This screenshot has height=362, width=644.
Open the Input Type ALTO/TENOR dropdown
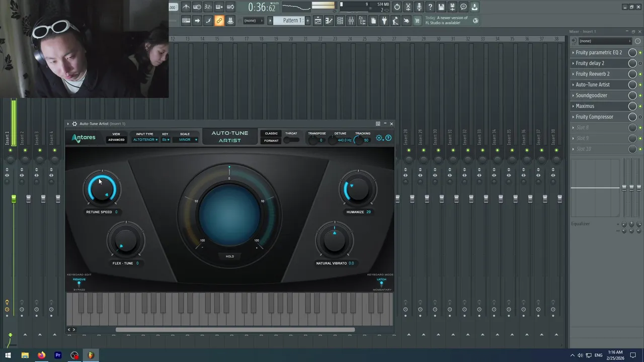145,140
